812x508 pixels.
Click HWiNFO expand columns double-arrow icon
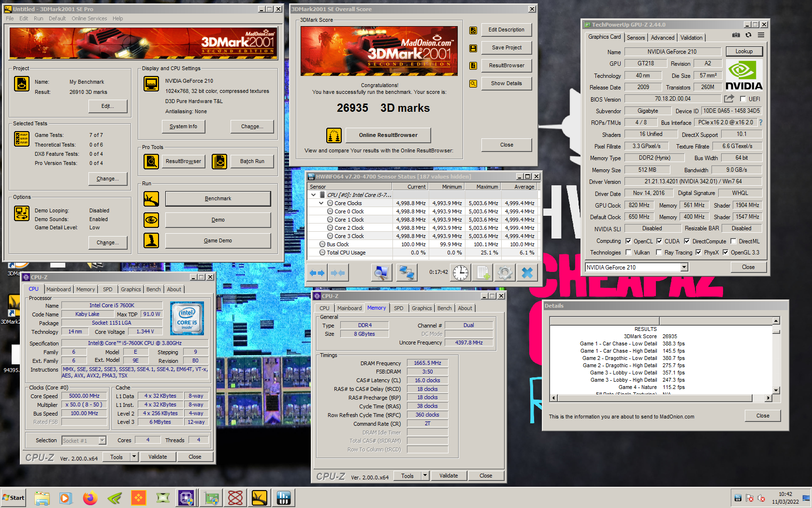pos(317,273)
